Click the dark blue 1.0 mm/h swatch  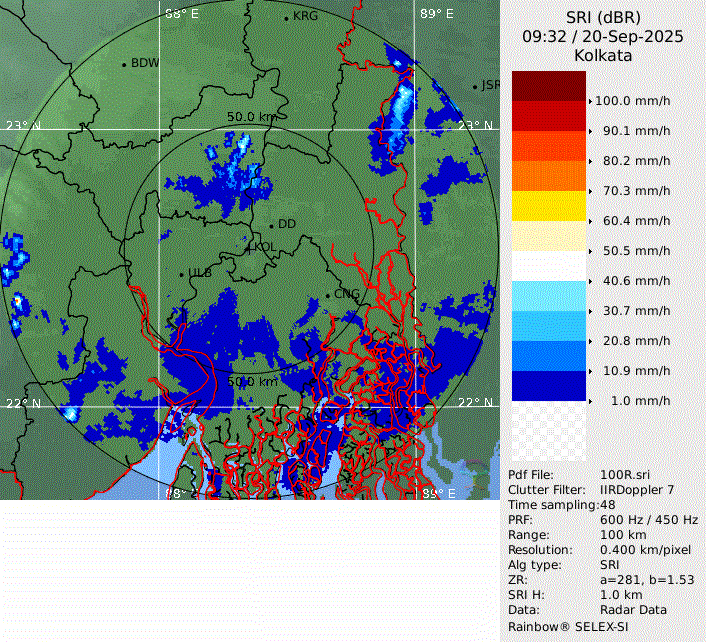548,386
